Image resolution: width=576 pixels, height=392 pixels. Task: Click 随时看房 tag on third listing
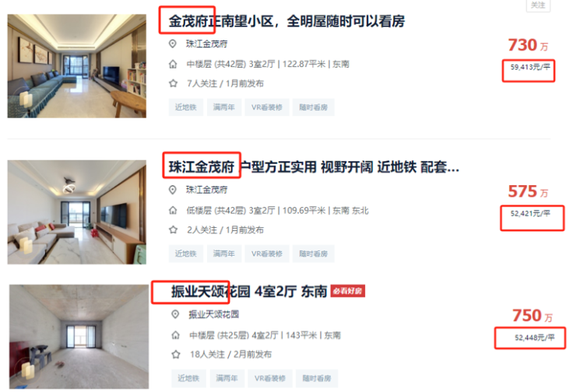pyautogui.click(x=317, y=379)
